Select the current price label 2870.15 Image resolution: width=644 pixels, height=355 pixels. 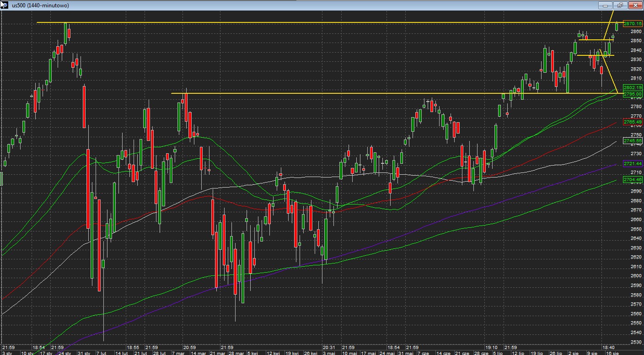633,24
